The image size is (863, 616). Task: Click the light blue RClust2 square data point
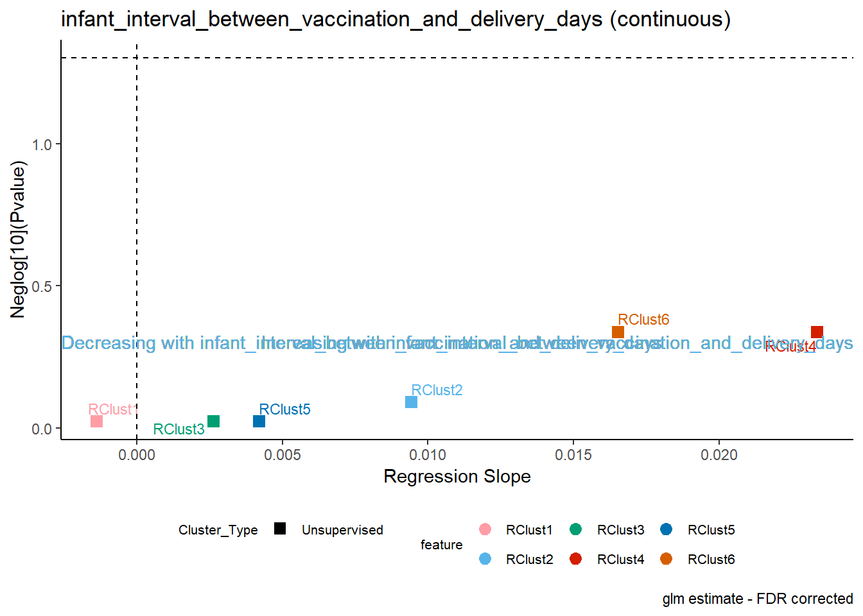[412, 402]
